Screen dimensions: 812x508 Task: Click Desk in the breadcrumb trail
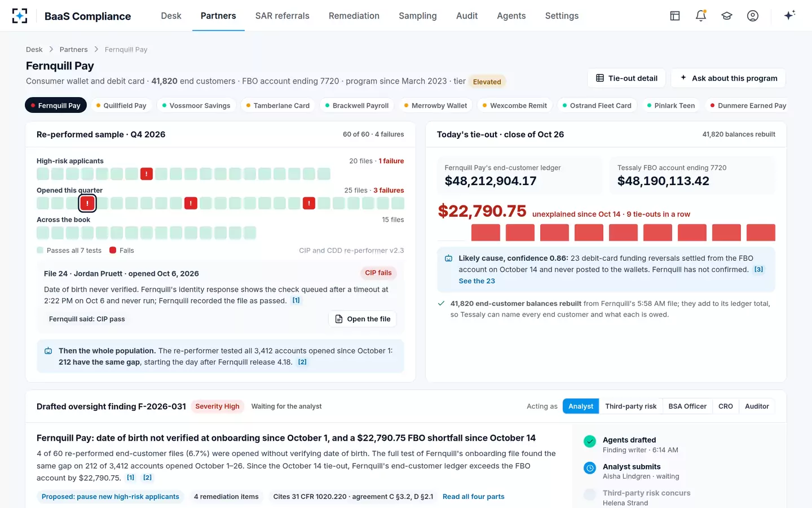tap(34, 50)
